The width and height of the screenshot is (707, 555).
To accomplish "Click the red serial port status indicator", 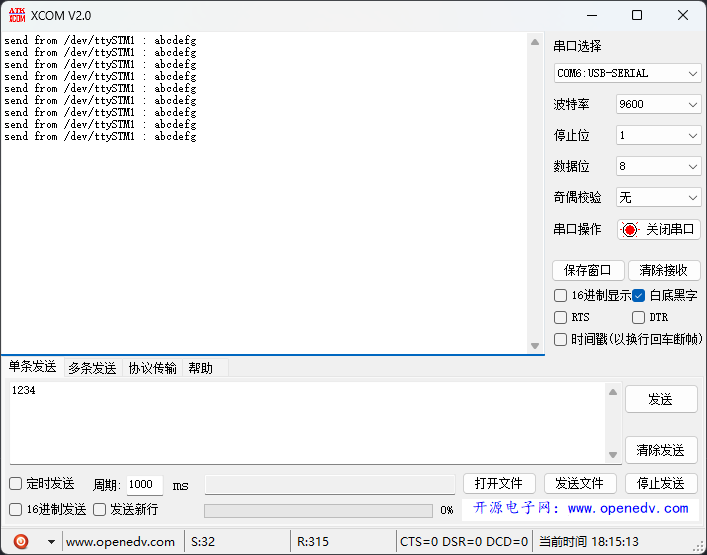I will click(x=630, y=229).
